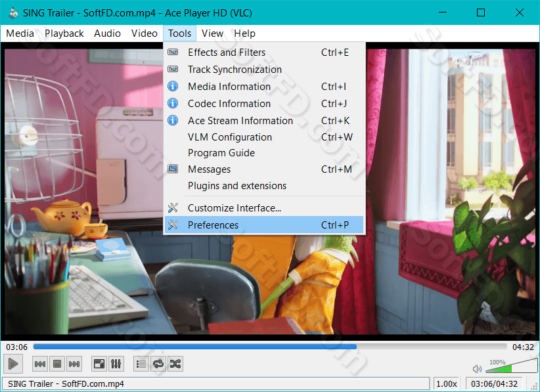This screenshot has width=540, height=392.
Task: Click the Media Information info icon
Action: point(173,86)
